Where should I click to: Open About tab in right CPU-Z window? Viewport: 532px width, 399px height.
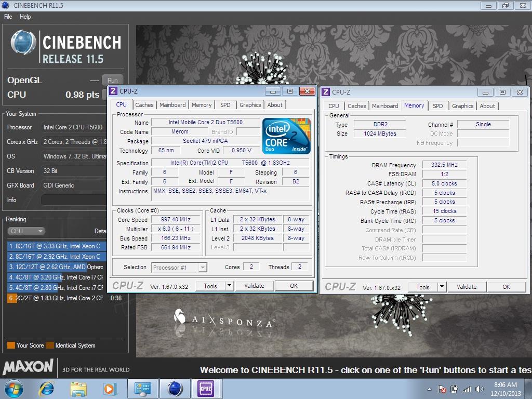[487, 106]
